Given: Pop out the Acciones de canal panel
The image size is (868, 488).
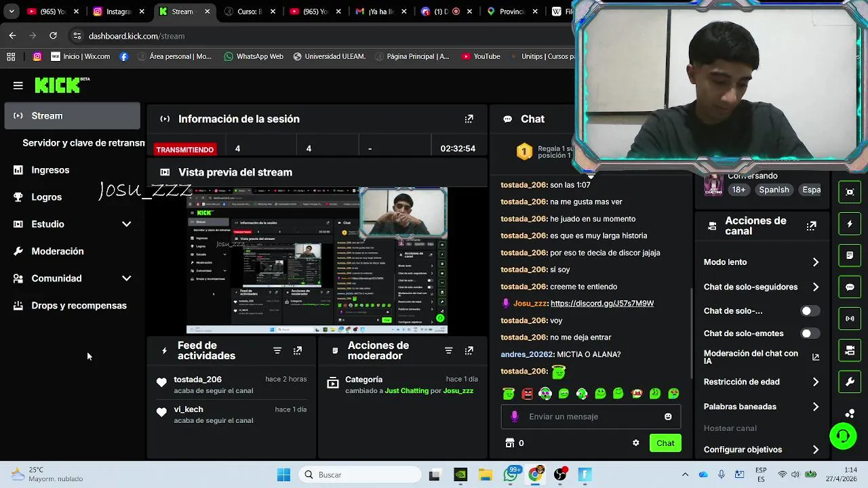Looking at the screenshot, I should [811, 226].
